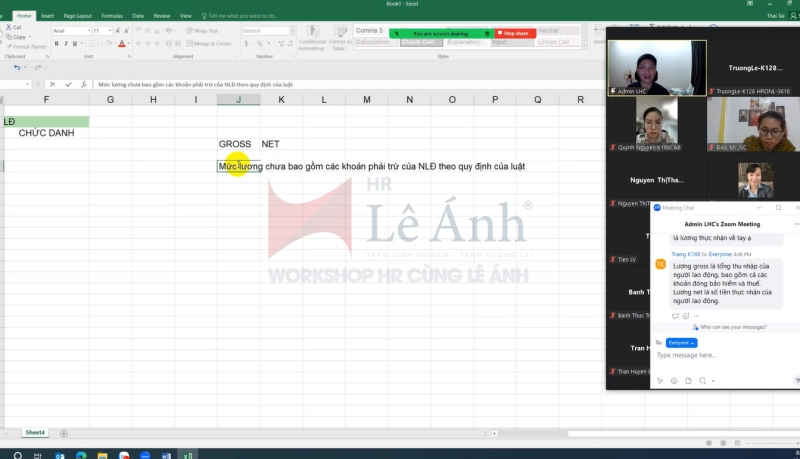Type in the chat message input field
Image resolution: width=800 pixels, height=459 pixels.
click(720, 355)
